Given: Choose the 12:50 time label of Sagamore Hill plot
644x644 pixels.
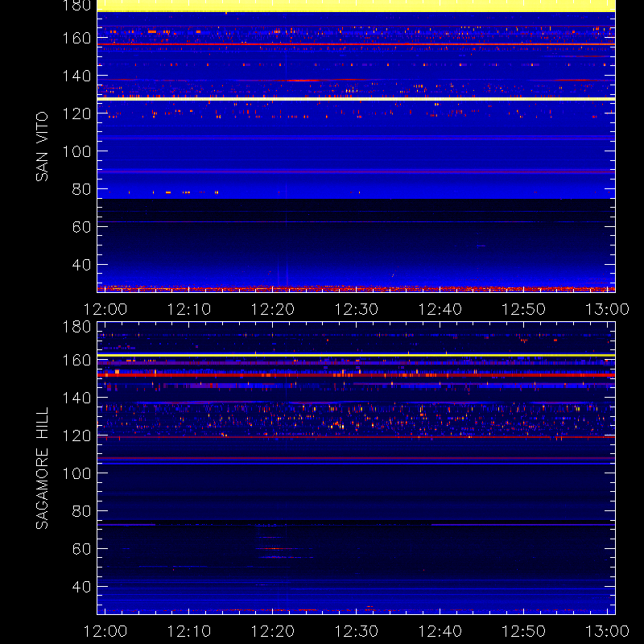Looking at the screenshot, I should point(524,631).
